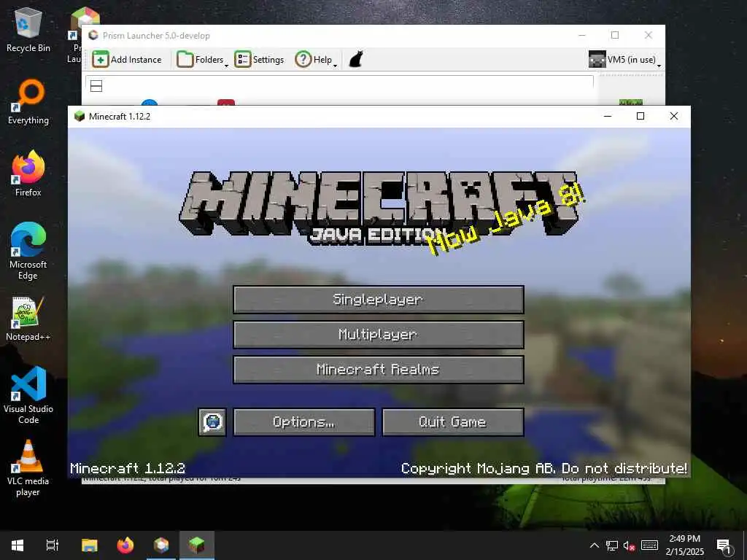
Task: Click the black cat icon in Prism Launcher
Action: pos(356,60)
